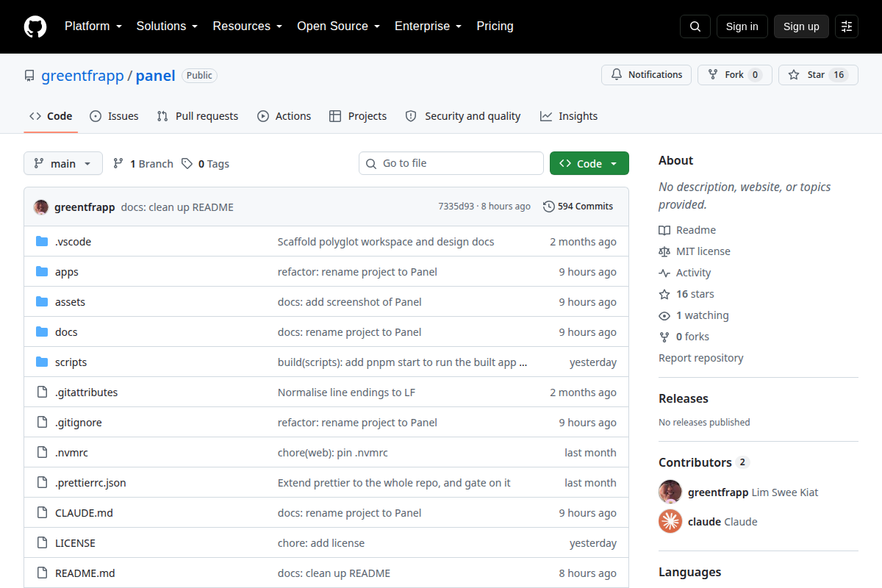The height and width of the screenshot is (588, 882).
Task: Switch to the Insights tab
Action: coord(569,116)
